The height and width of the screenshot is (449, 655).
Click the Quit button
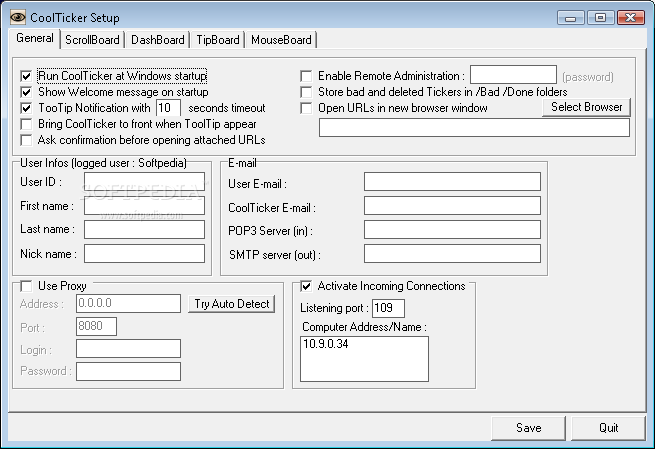[608, 428]
